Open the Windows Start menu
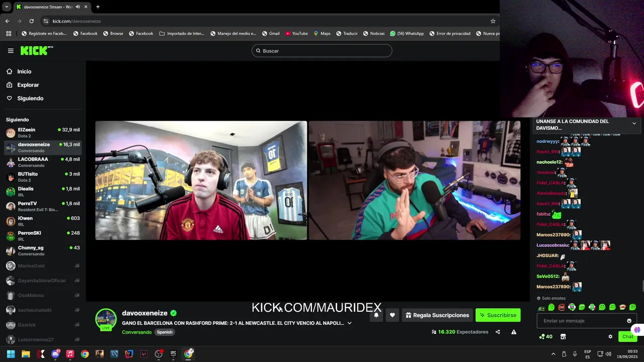The image size is (644, 362). [x=11, y=354]
